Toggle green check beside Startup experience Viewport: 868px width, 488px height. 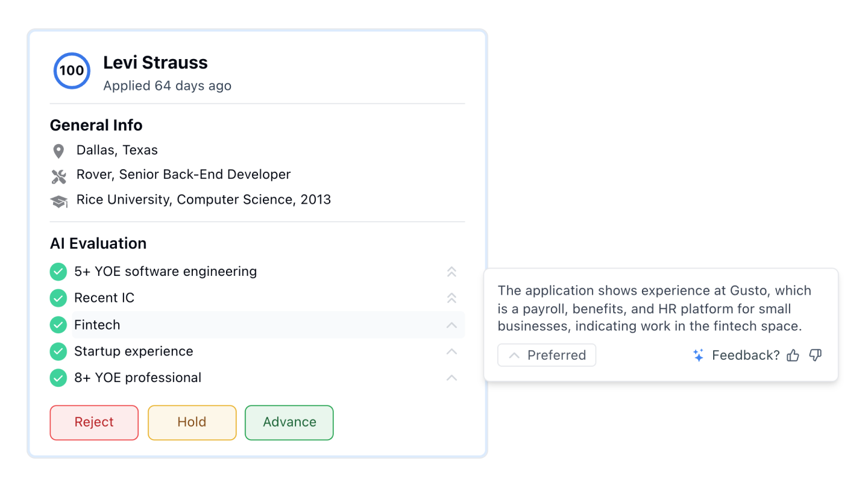[58, 351]
